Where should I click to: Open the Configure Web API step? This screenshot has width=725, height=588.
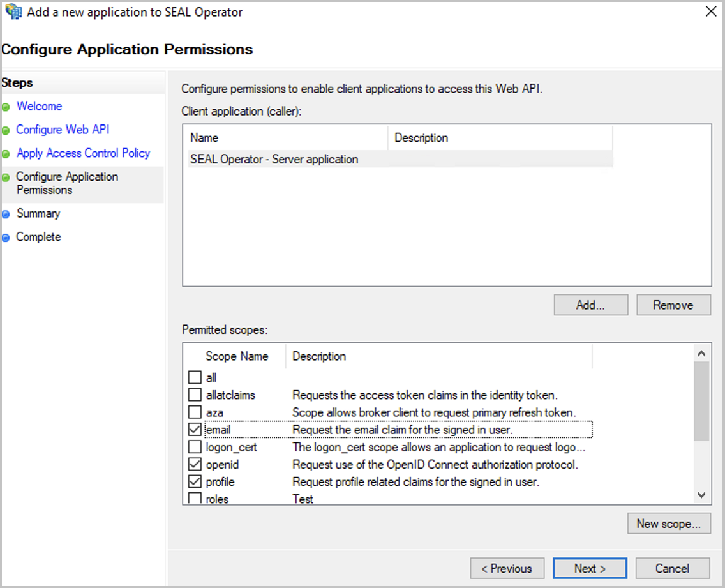pyautogui.click(x=62, y=129)
